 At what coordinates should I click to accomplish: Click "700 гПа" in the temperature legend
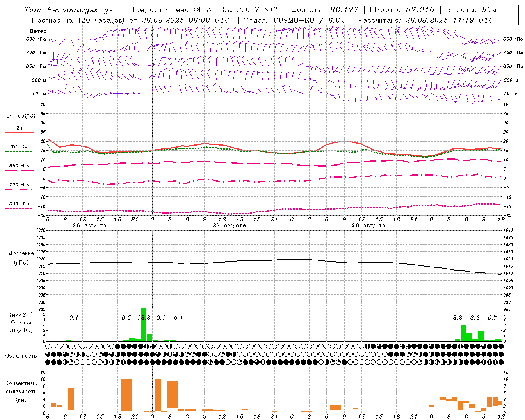tap(19, 185)
